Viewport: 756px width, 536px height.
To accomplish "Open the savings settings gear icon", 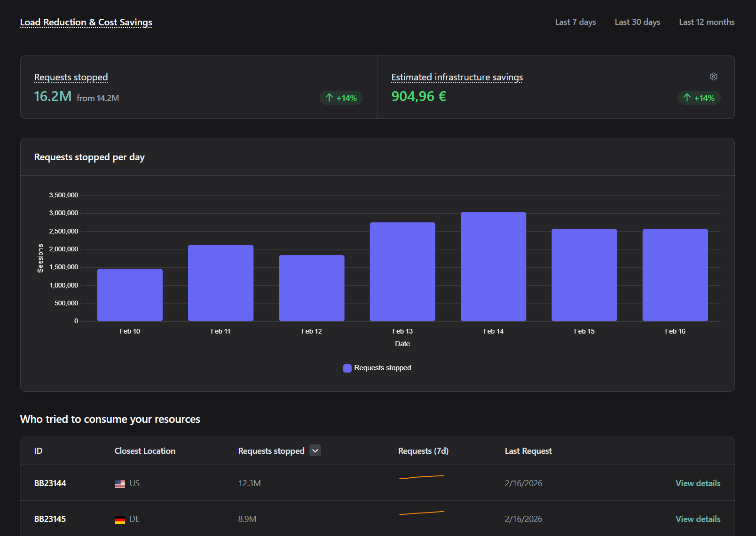I will coord(713,77).
